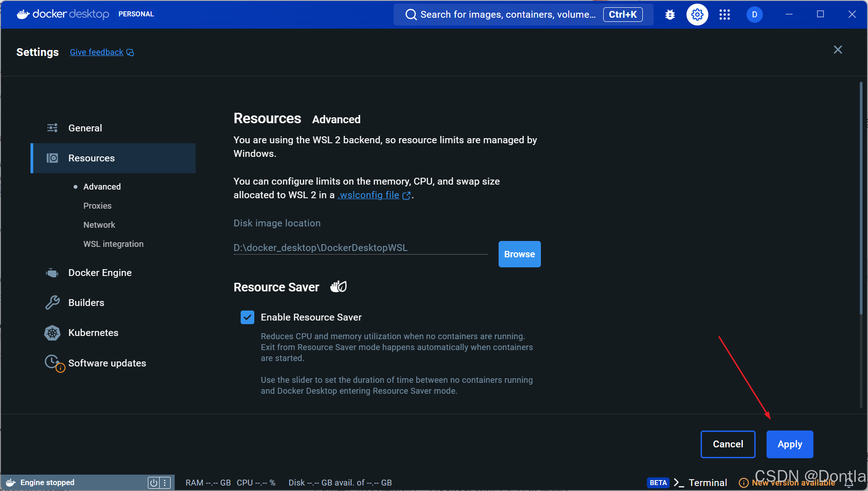Image resolution: width=868 pixels, height=491 pixels.
Task: Open the notifications bell icon
Action: (x=849, y=483)
